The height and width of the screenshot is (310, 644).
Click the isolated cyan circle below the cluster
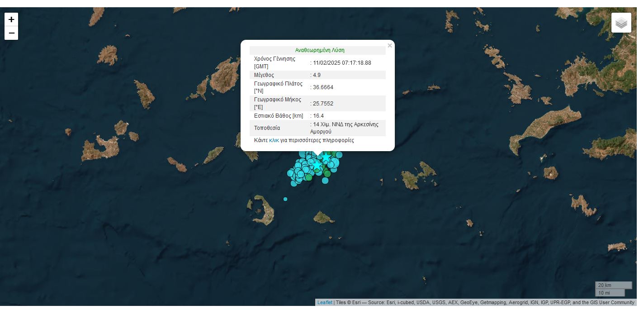tap(325, 181)
